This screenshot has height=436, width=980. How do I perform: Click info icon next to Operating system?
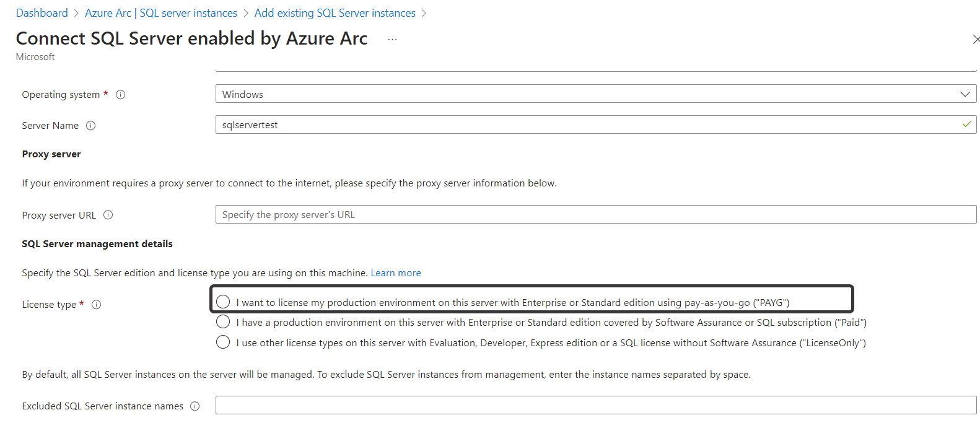pyautogui.click(x=121, y=95)
